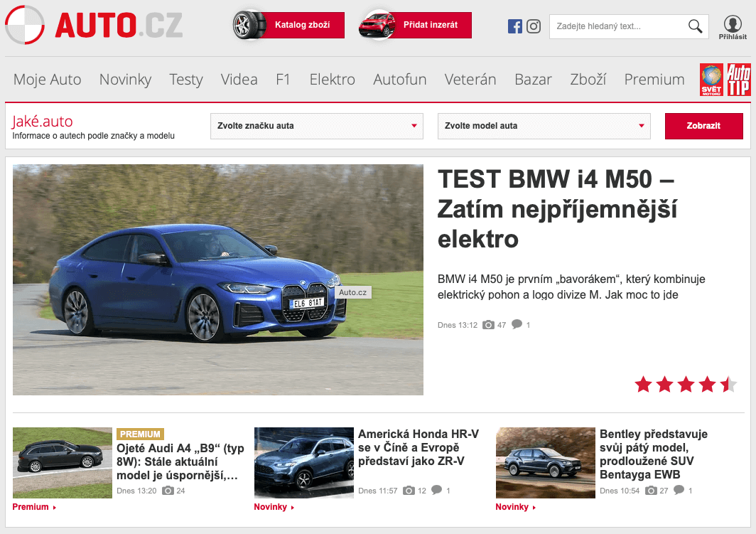This screenshot has height=534, width=756.
Task: Open the Americká Honda HR-V article
Action: coord(418,448)
